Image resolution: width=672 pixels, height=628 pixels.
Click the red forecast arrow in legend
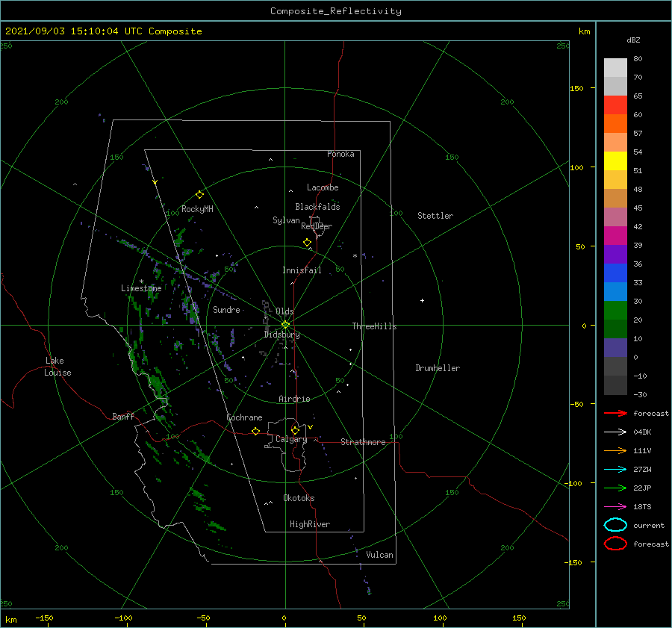click(x=615, y=413)
